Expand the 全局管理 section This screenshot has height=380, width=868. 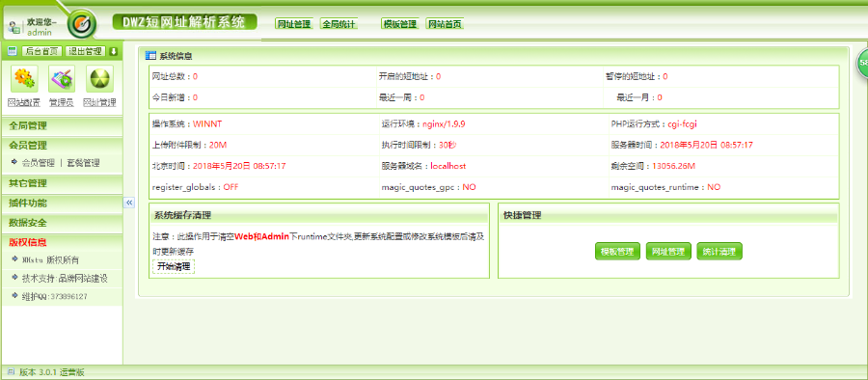point(62,126)
